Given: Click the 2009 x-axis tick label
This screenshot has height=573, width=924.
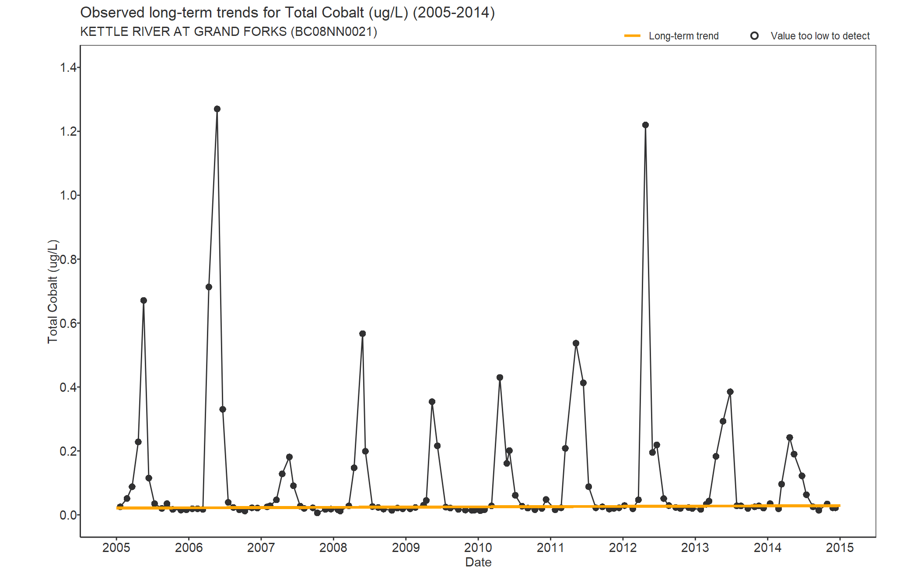Looking at the screenshot, I should pyautogui.click(x=406, y=547).
